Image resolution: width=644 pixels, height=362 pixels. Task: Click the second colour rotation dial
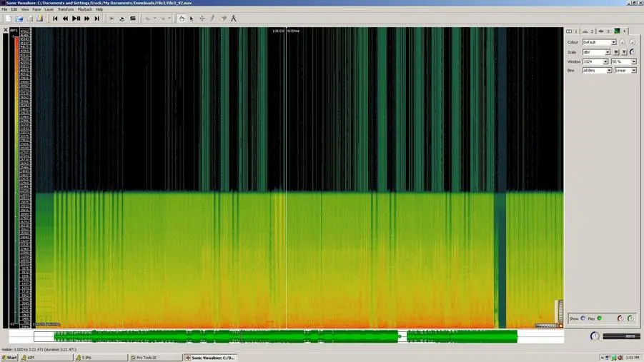click(633, 42)
